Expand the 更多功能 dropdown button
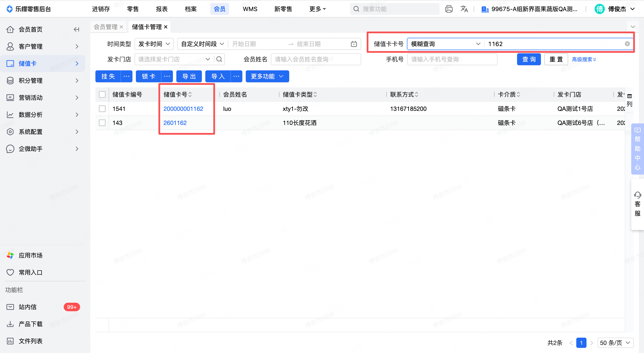 point(267,76)
